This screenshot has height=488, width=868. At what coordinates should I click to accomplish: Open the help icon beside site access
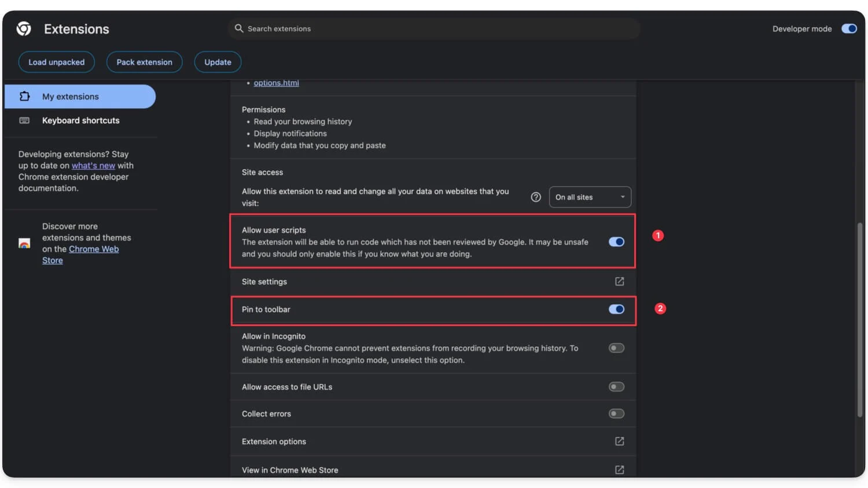(535, 197)
